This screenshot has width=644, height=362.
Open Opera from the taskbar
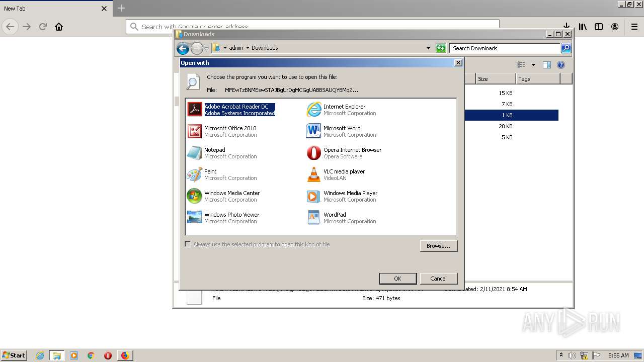pyautogui.click(x=108, y=355)
